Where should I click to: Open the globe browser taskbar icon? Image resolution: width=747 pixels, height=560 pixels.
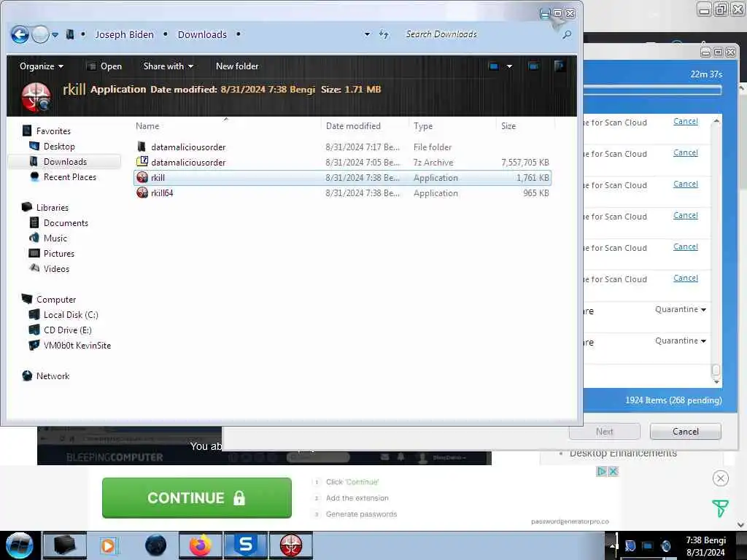(x=155, y=545)
